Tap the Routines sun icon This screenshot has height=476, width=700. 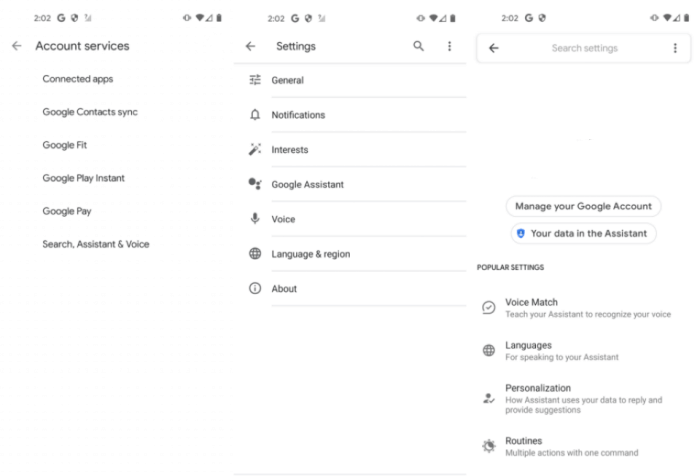coord(489,446)
